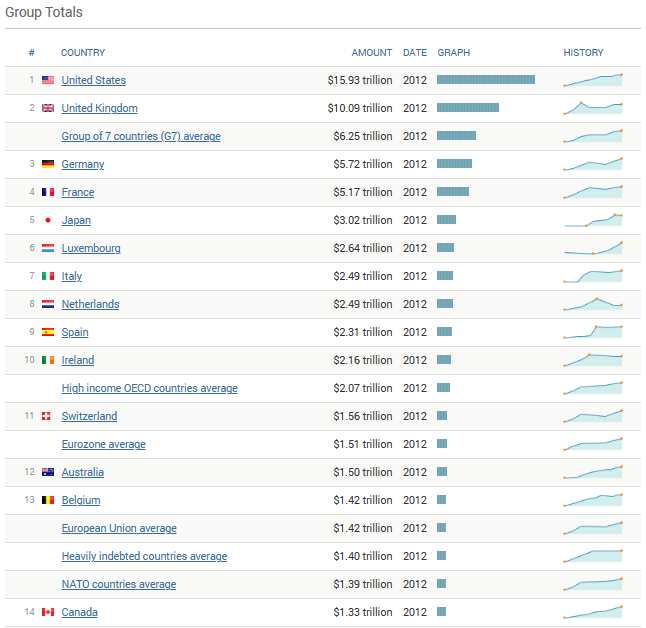Click the $15.93 trillion amount
This screenshot has width=646, height=628.
tap(360, 80)
